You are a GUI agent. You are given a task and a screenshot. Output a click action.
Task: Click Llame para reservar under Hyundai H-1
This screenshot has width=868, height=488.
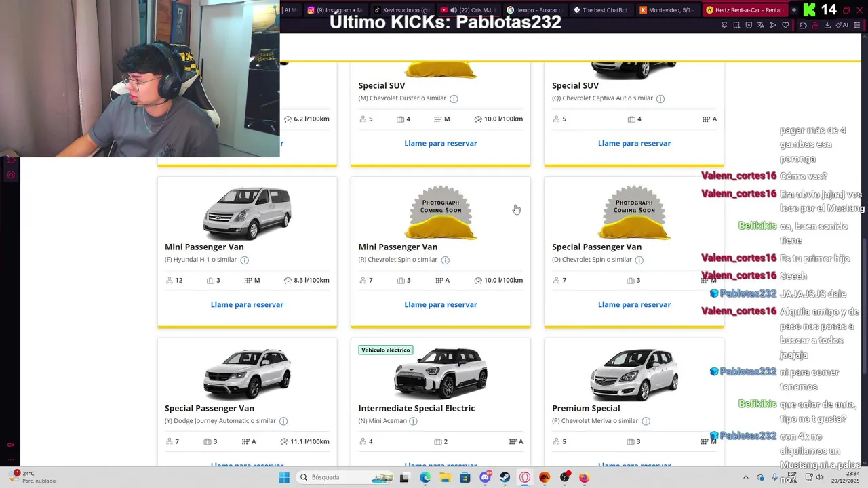247,304
